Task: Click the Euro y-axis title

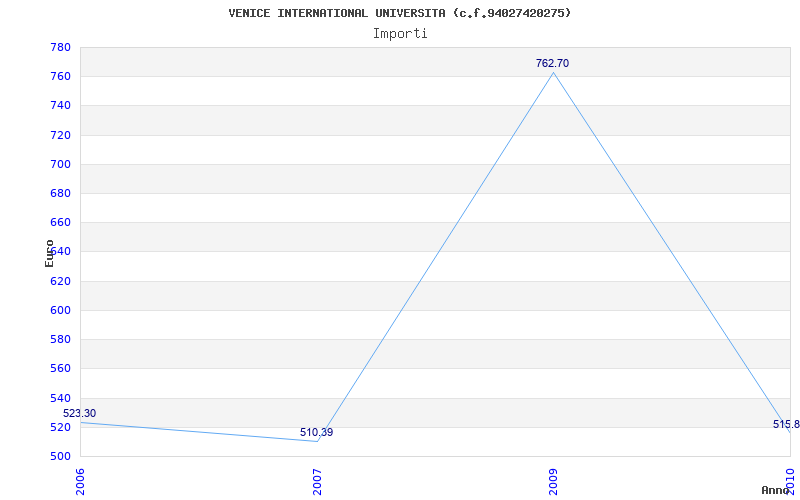Action: click(49, 253)
